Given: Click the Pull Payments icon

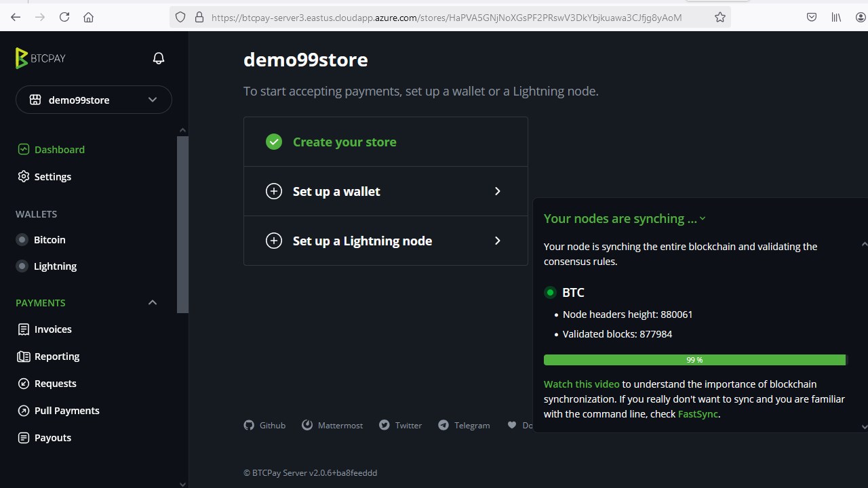Looking at the screenshot, I should 24,411.
